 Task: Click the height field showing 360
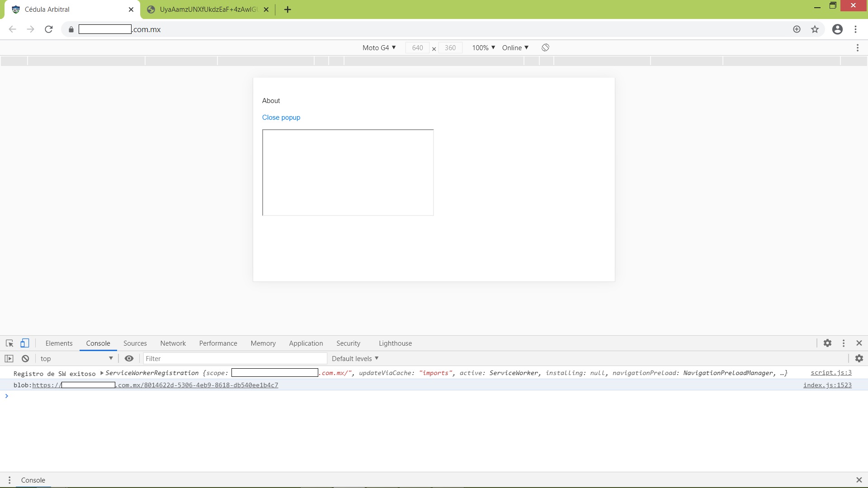pos(450,47)
